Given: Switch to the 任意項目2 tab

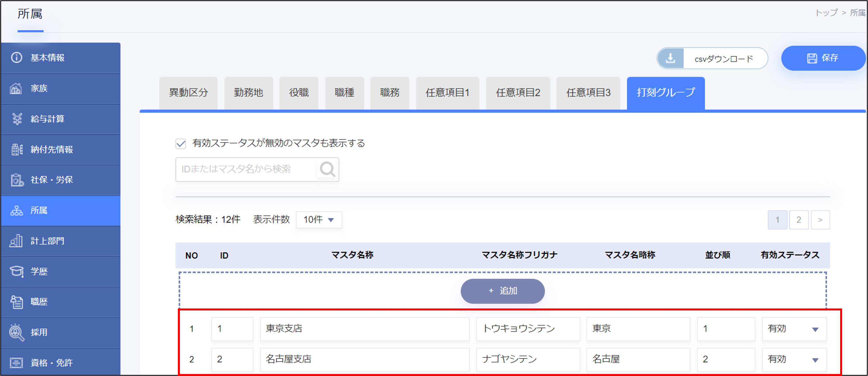Looking at the screenshot, I should coord(518,93).
